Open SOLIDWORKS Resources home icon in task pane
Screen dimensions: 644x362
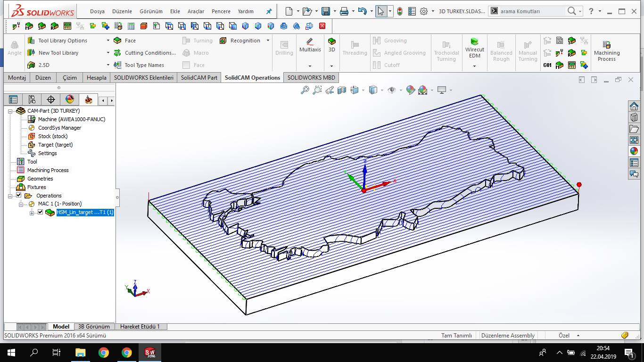pos(634,106)
